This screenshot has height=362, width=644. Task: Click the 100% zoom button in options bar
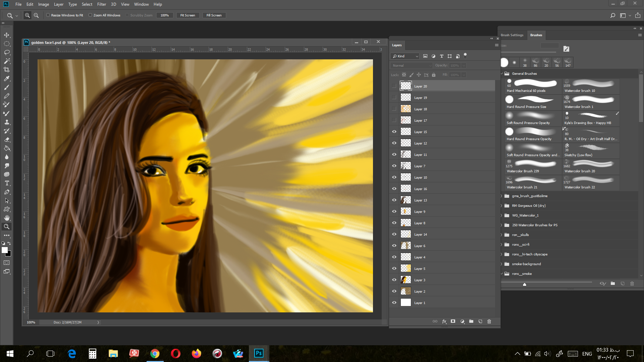165,15
